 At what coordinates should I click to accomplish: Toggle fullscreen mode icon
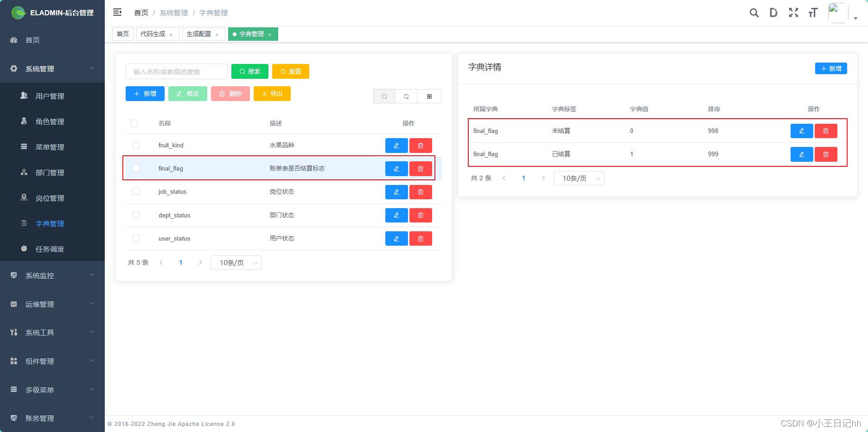(793, 13)
